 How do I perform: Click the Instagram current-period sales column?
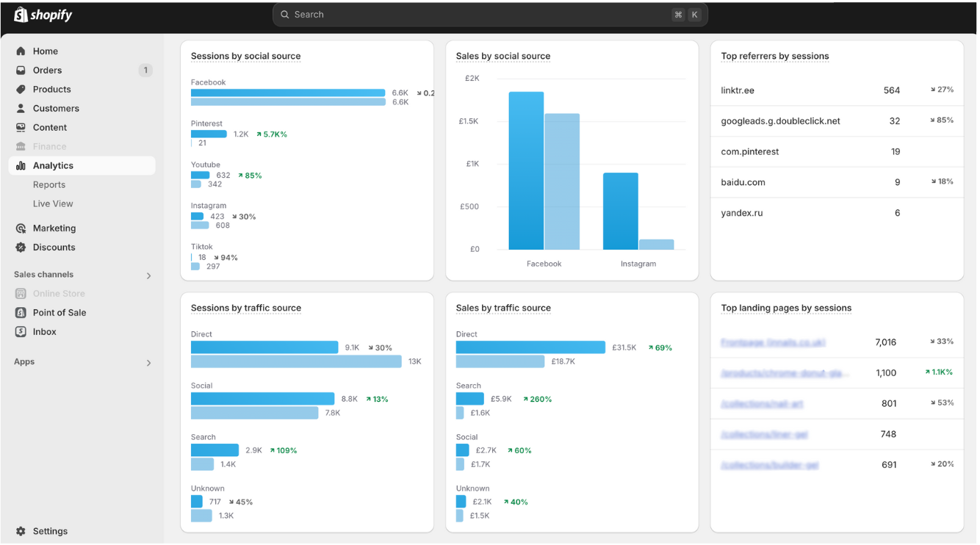621,212
